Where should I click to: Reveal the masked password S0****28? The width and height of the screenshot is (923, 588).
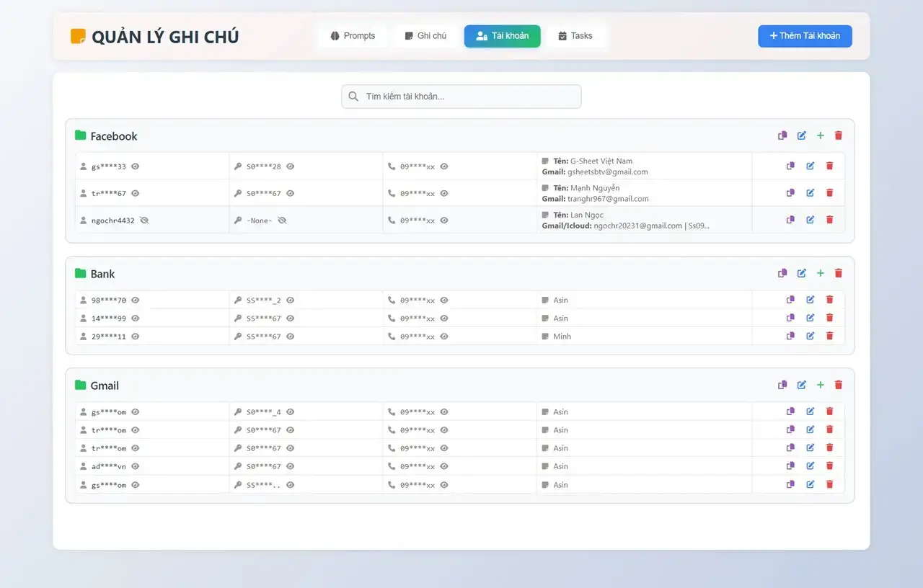291,166
